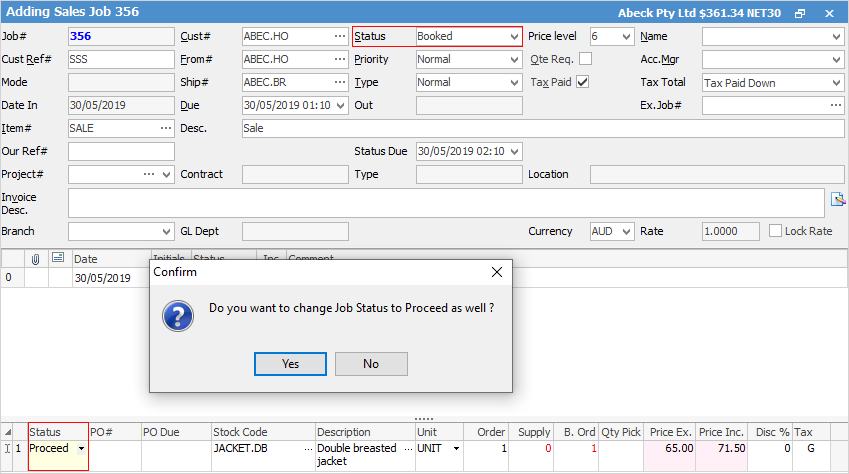Click No in the Confirm dialog
This screenshot has height=474, width=849.
tap(371, 364)
